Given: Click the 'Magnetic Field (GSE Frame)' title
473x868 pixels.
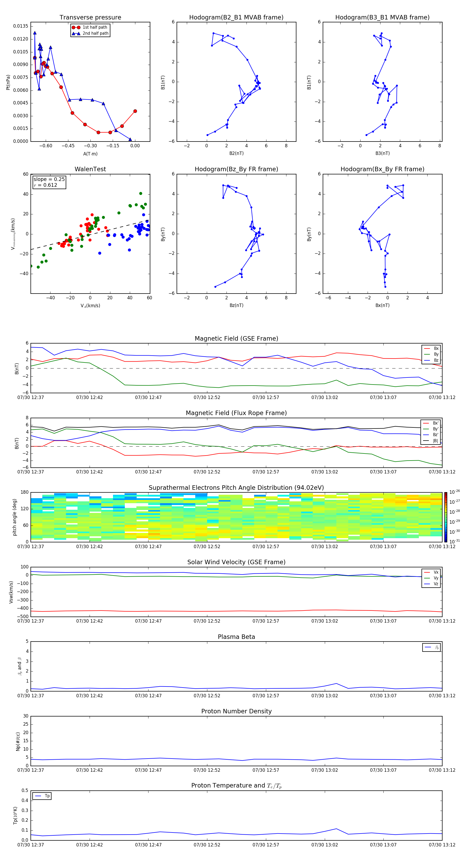Looking at the screenshot, I should coord(236,339).
